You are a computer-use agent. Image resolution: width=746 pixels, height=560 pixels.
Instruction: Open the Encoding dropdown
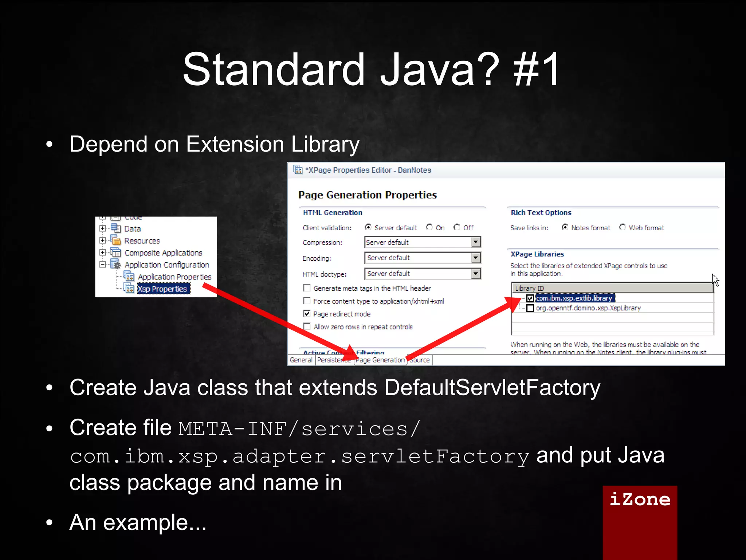click(x=475, y=258)
